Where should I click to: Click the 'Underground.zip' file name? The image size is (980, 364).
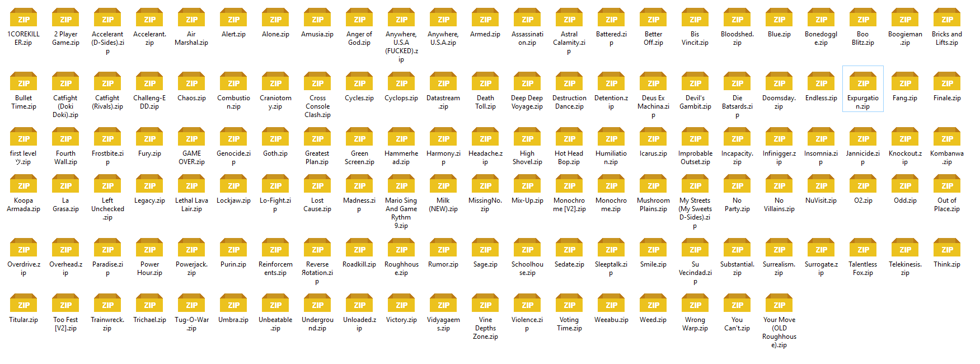click(317, 324)
